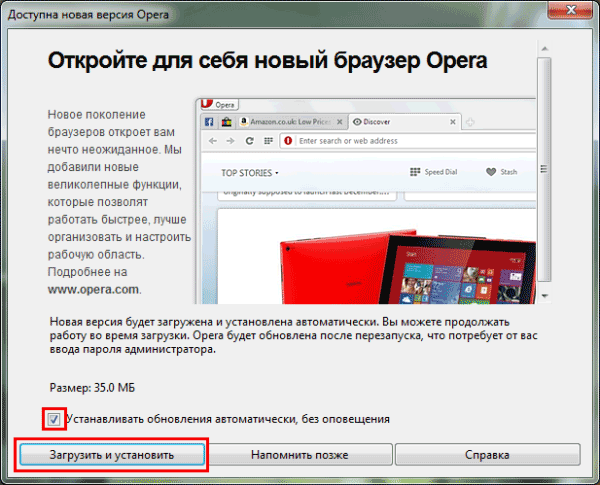600x485 pixels.
Task: Close the Opera update dialog
Action: pos(571,10)
